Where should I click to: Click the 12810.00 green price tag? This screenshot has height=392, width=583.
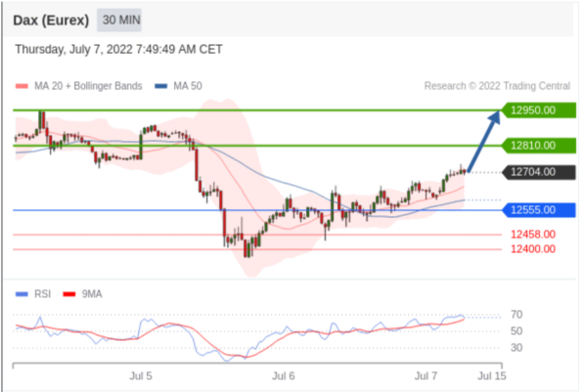click(539, 146)
